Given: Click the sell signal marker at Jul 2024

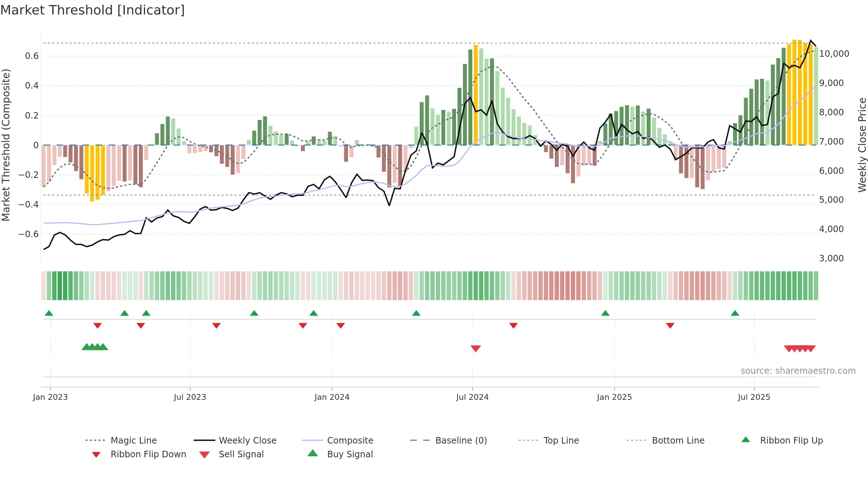Looking at the screenshot, I should point(476,348).
